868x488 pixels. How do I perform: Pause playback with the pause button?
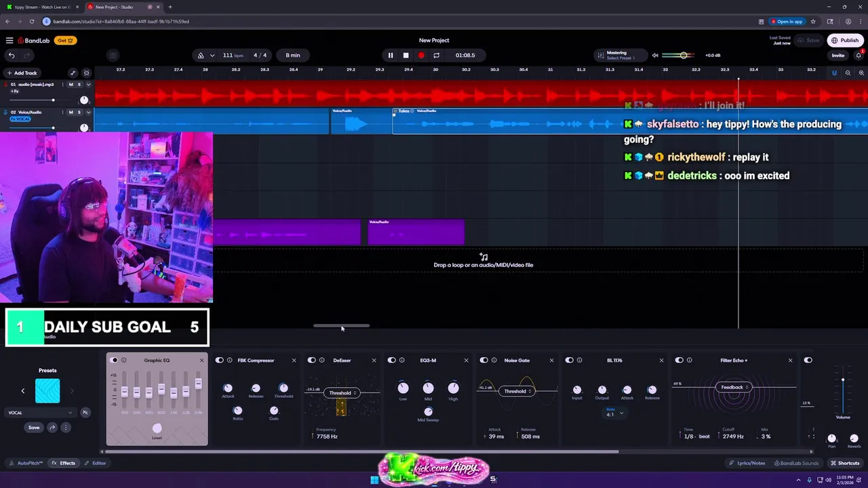tap(391, 56)
